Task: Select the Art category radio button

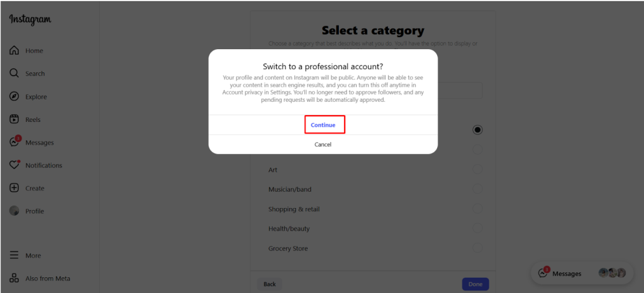Action: click(477, 169)
